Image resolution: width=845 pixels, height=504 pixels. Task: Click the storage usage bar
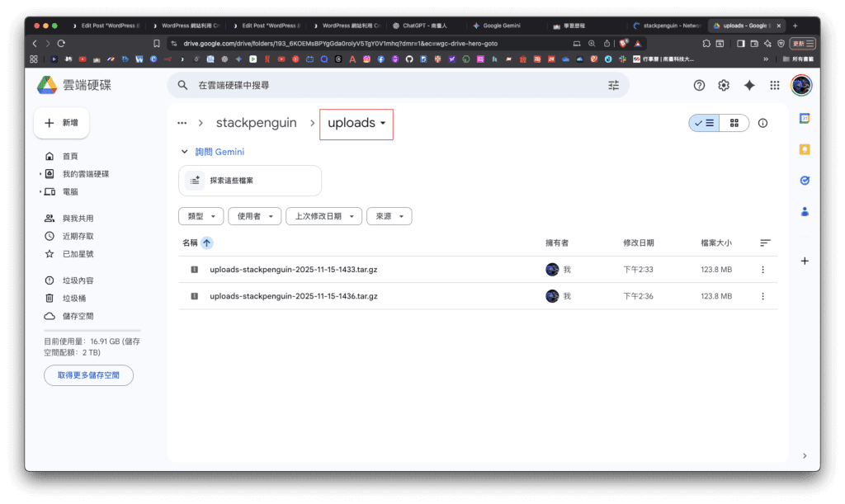point(92,331)
